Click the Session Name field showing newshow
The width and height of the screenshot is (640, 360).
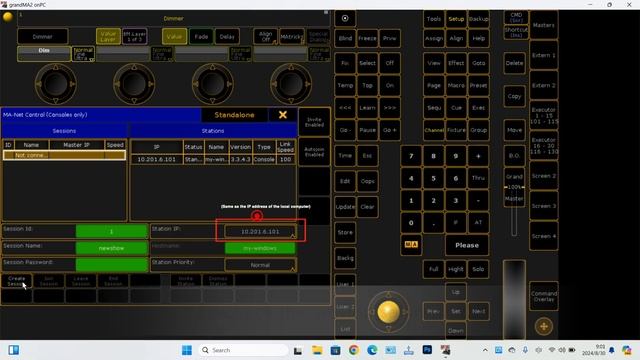tap(111, 248)
